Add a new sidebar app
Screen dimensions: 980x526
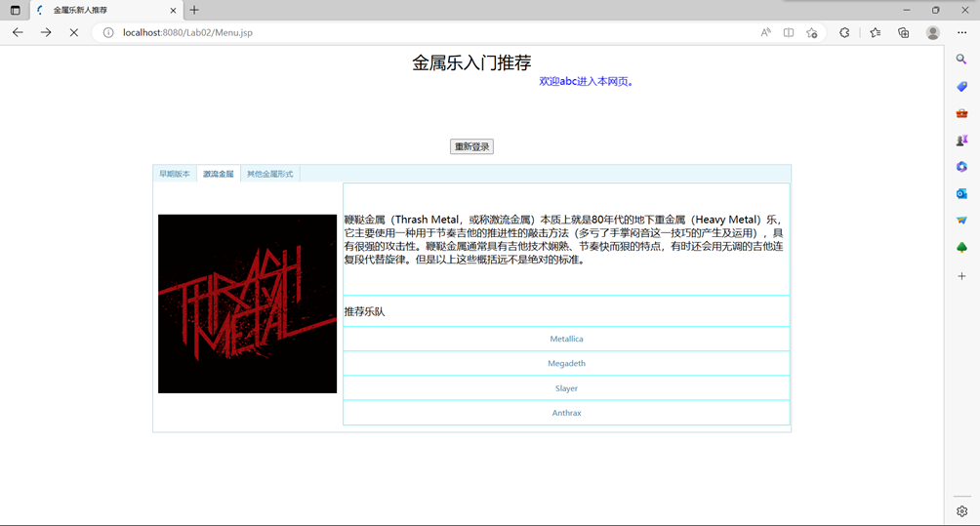(961, 275)
